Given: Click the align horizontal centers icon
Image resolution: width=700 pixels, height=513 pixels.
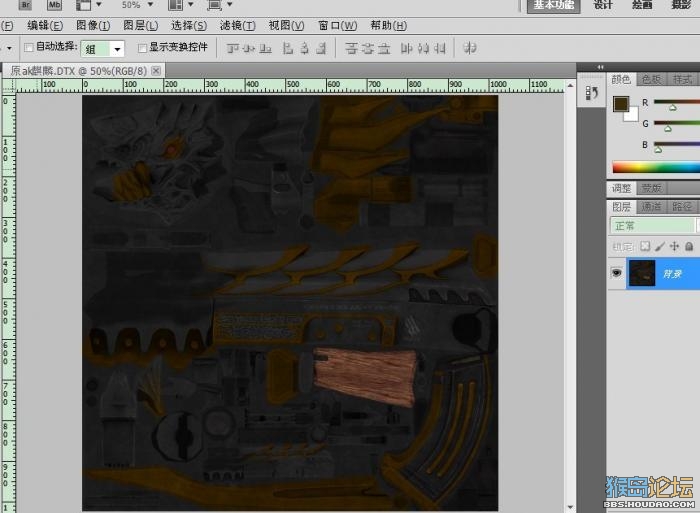Looking at the screenshot, I should (x=304, y=48).
